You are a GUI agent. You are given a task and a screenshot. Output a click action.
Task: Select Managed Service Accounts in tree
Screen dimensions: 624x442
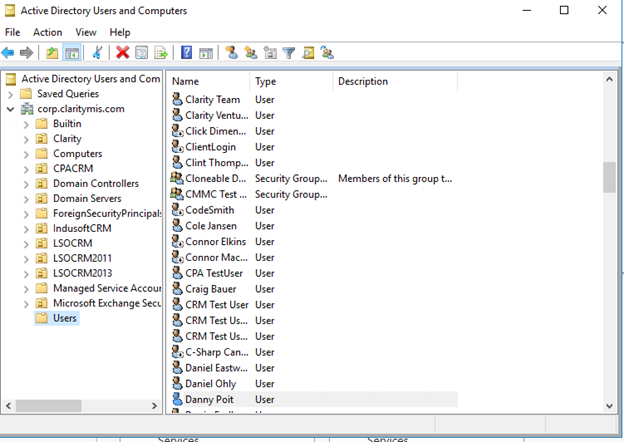click(x=107, y=288)
